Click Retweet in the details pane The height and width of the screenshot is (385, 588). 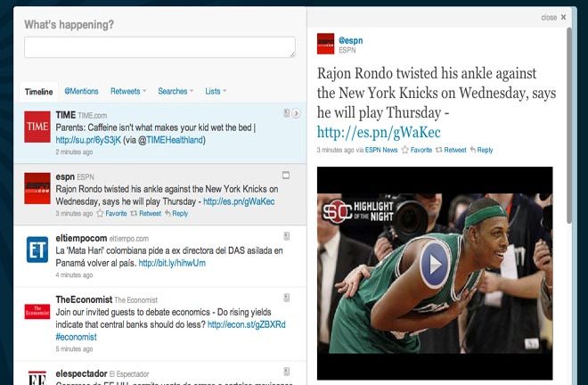(451, 150)
